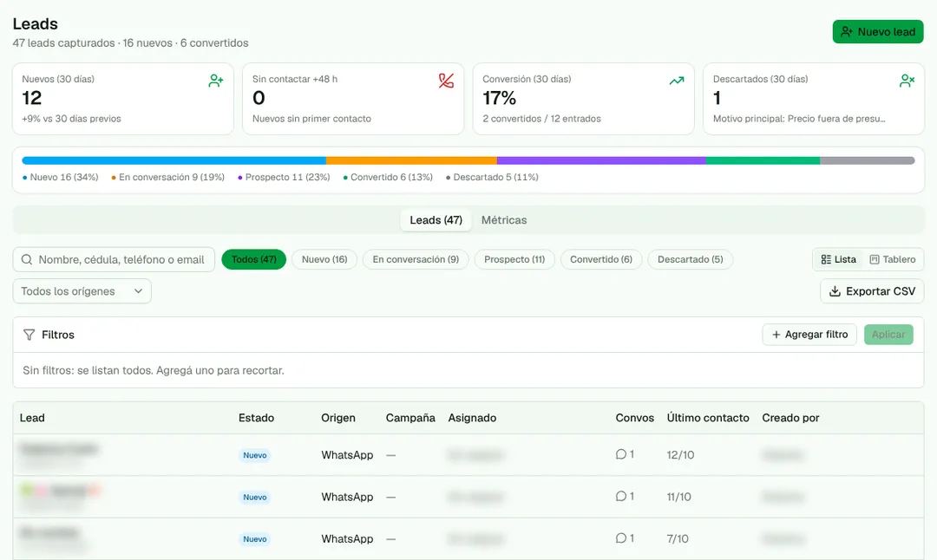Click Exportar CSV button
The height and width of the screenshot is (560, 937).
[872, 291]
